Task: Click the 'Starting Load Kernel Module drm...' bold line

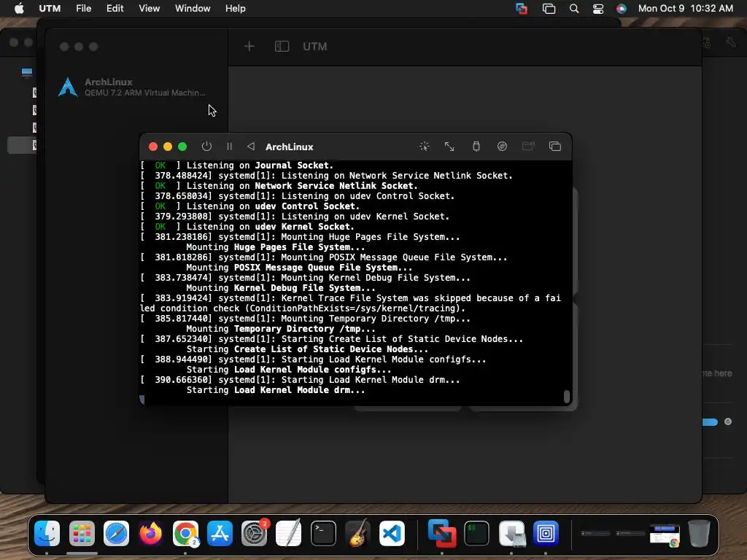Action: tap(275, 390)
